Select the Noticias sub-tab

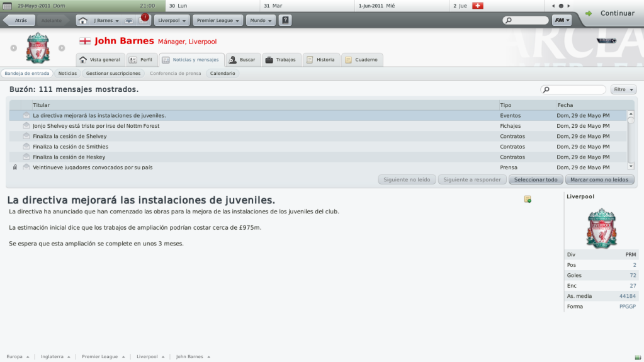[67, 73]
